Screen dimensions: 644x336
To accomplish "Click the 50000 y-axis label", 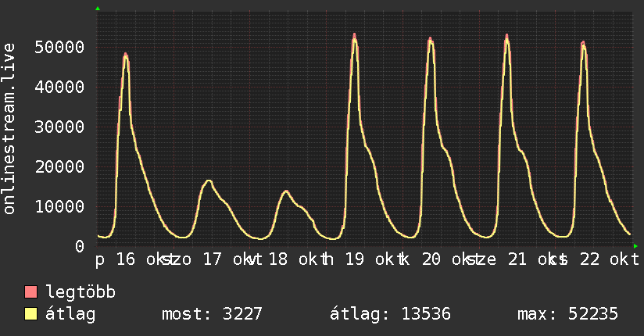I will (59, 47).
